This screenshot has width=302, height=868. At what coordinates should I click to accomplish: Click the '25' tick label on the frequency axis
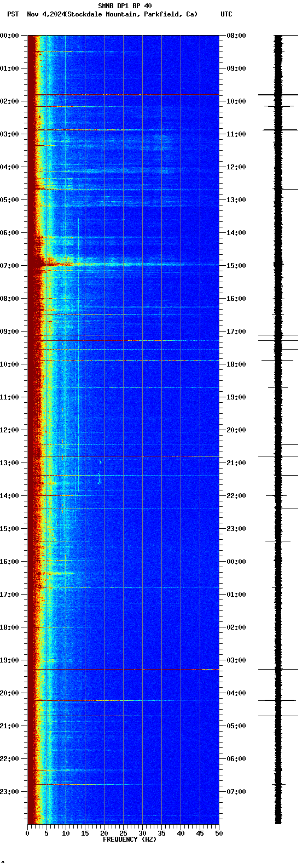123,833
